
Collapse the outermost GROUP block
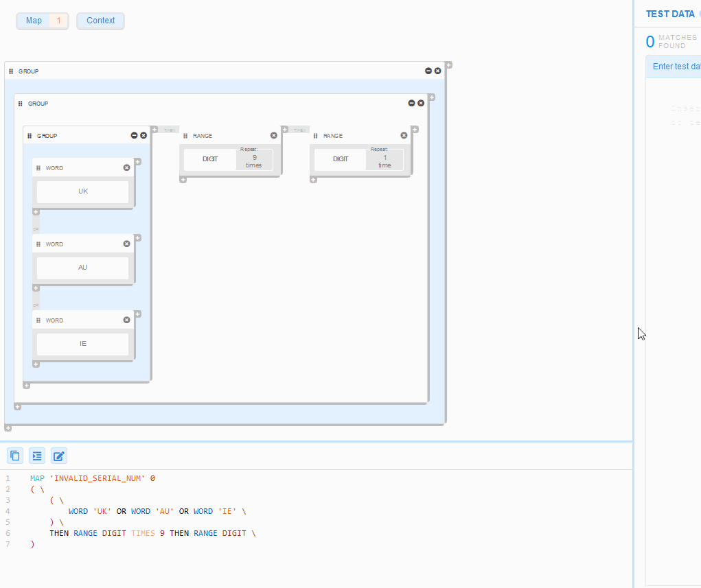(428, 71)
